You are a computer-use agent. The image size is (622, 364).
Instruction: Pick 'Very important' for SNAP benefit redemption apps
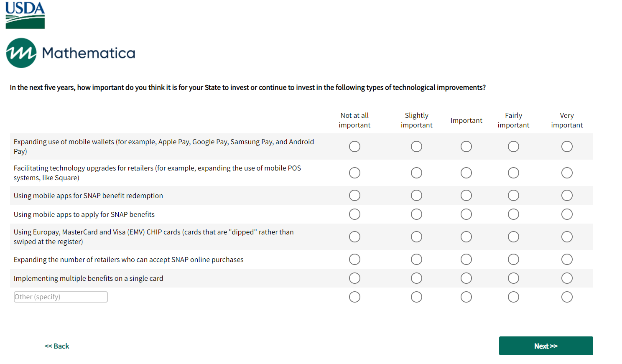coord(566,196)
